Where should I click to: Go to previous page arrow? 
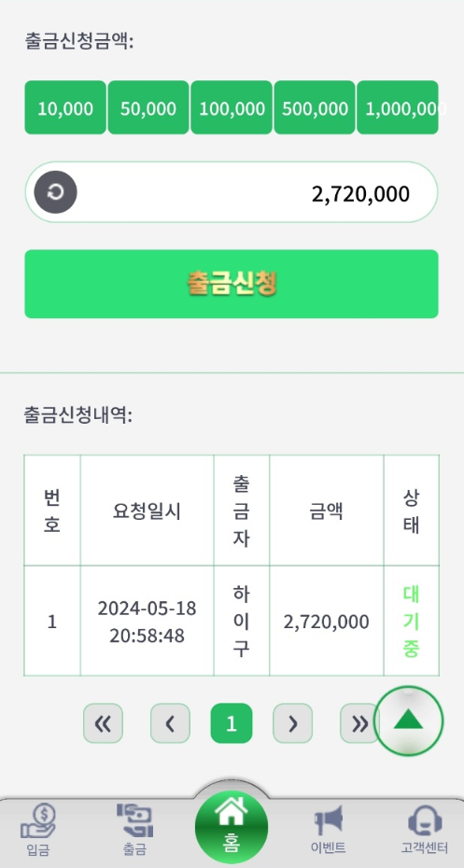click(x=170, y=723)
